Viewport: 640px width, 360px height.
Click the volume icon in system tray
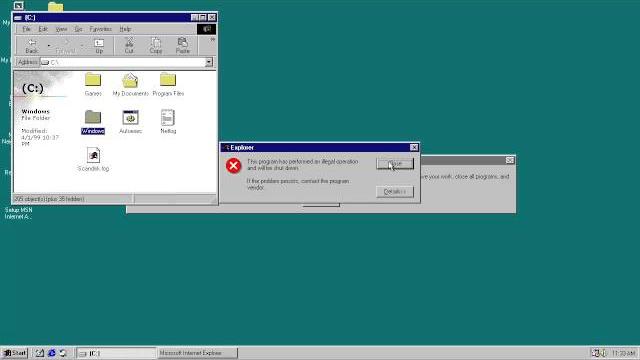(604, 353)
